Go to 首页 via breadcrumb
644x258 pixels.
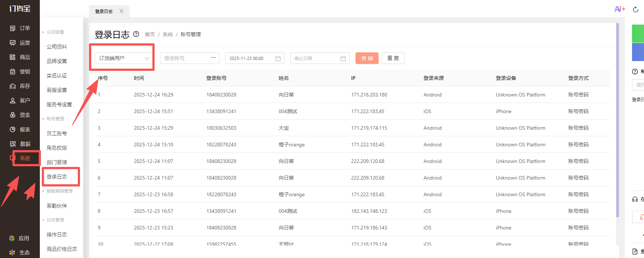pos(150,34)
